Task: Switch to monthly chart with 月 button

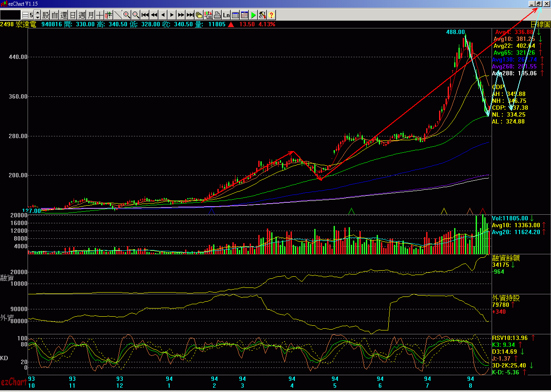Action: pyautogui.click(x=91, y=15)
